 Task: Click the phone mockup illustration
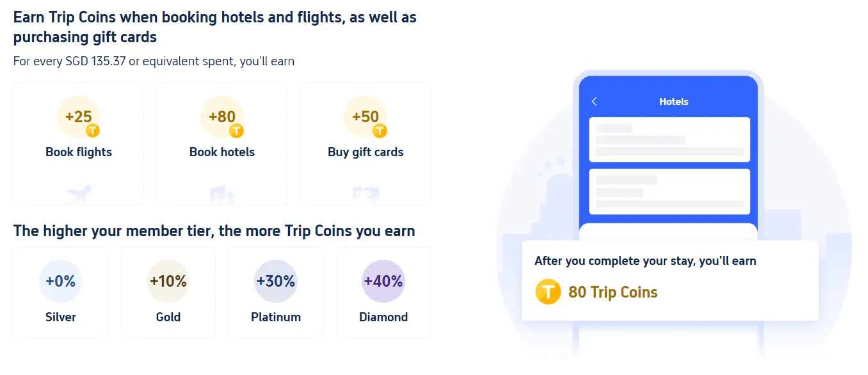click(669, 160)
